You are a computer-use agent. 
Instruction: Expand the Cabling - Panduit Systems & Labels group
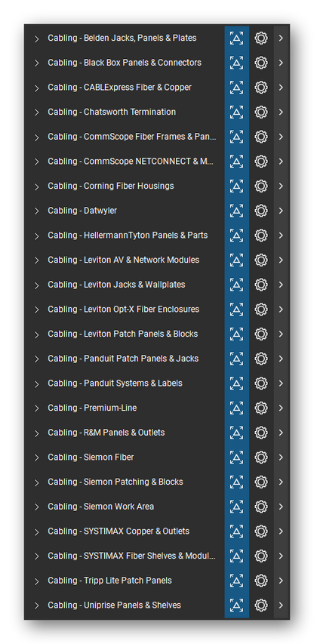point(36,384)
